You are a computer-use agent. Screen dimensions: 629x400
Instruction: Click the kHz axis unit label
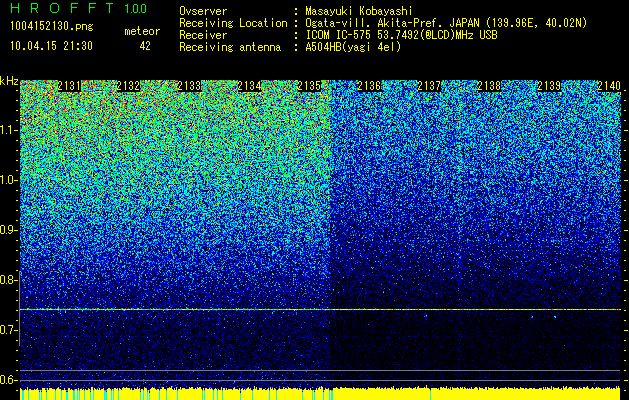(9, 81)
